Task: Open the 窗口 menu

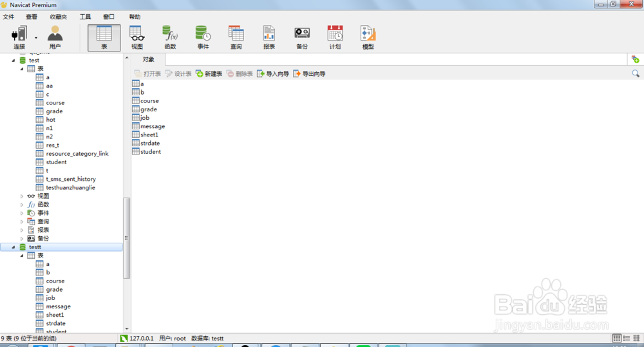Action: 108,17
